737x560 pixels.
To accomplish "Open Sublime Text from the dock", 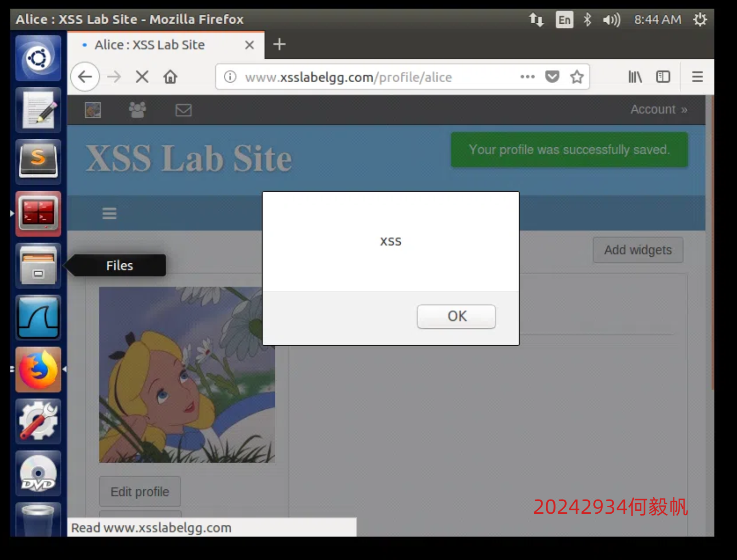I will (x=38, y=162).
